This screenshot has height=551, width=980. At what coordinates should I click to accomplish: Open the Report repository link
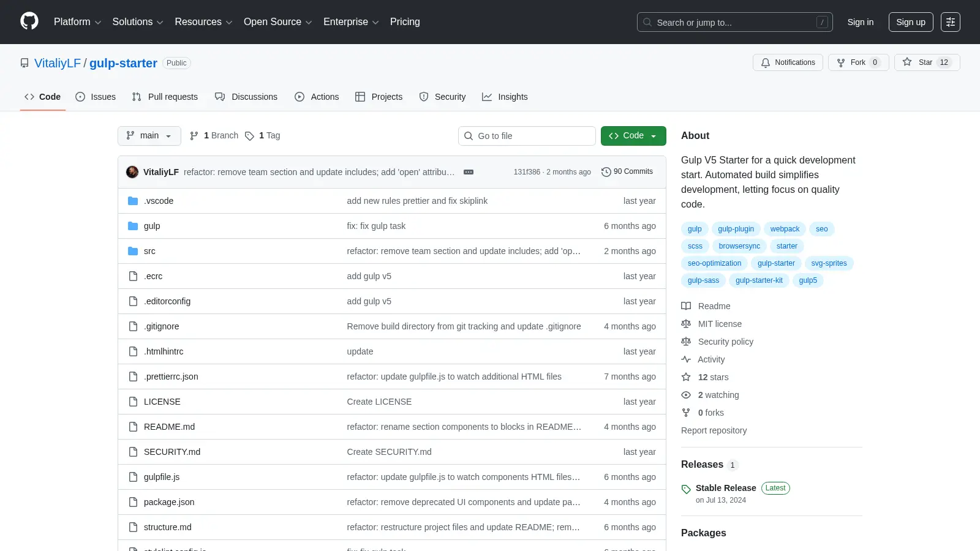click(714, 430)
